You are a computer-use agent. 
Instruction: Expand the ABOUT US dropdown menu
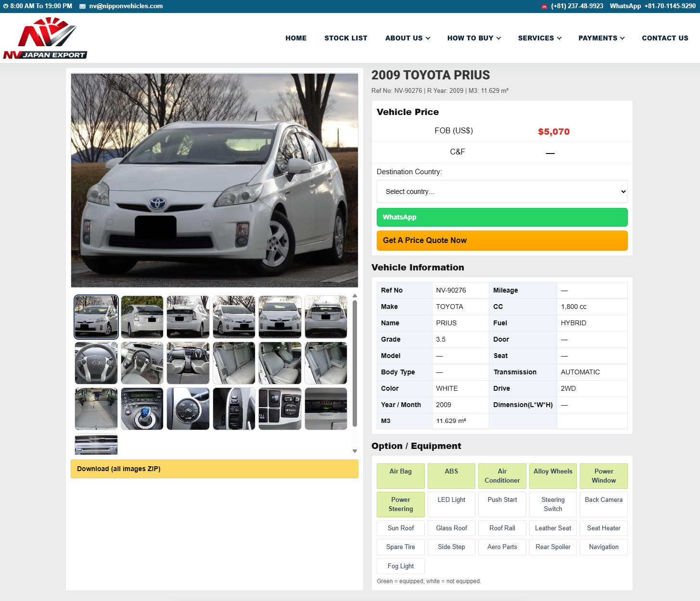coord(407,38)
